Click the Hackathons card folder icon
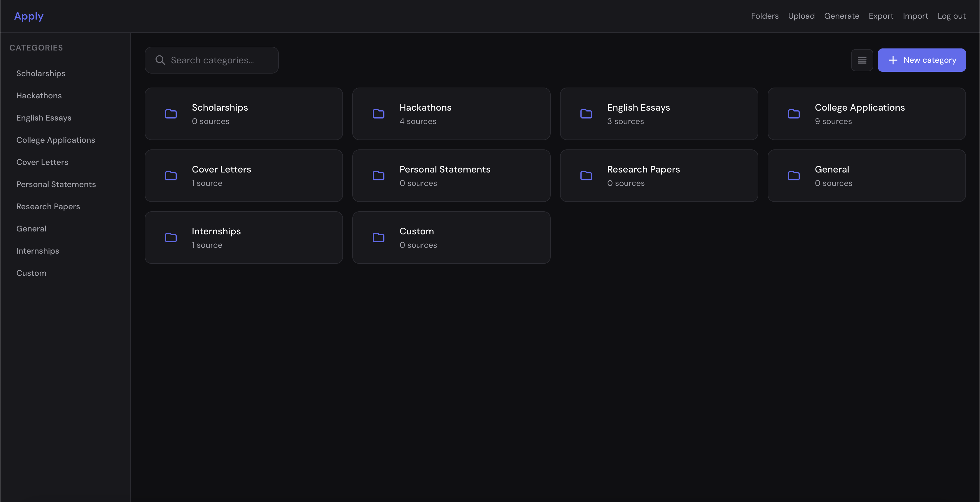Viewport: 980px width, 502px height. click(378, 114)
